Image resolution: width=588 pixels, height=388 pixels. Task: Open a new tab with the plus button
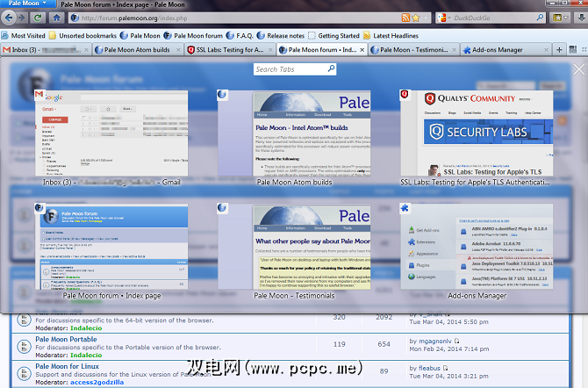[559, 49]
